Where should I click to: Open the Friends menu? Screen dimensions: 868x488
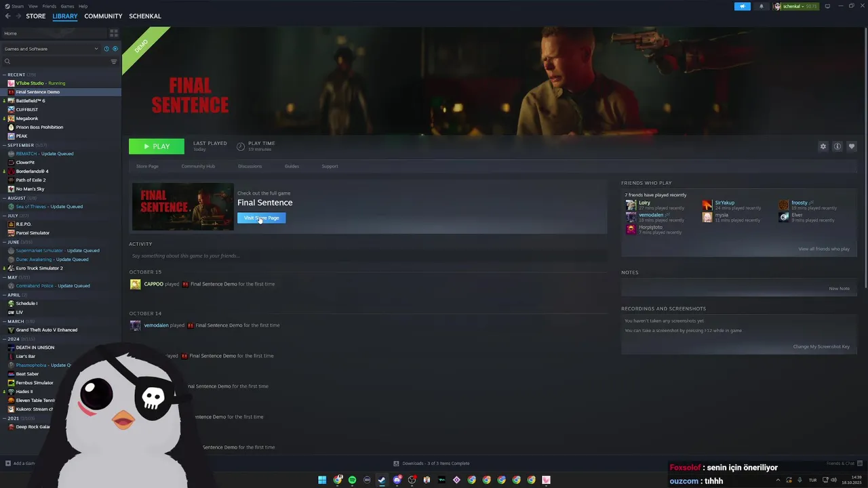click(x=50, y=6)
